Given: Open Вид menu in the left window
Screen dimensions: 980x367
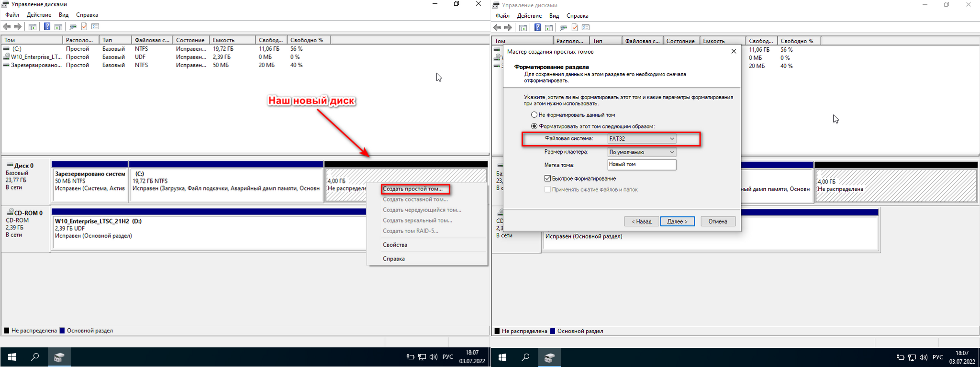Looking at the screenshot, I should coord(64,15).
